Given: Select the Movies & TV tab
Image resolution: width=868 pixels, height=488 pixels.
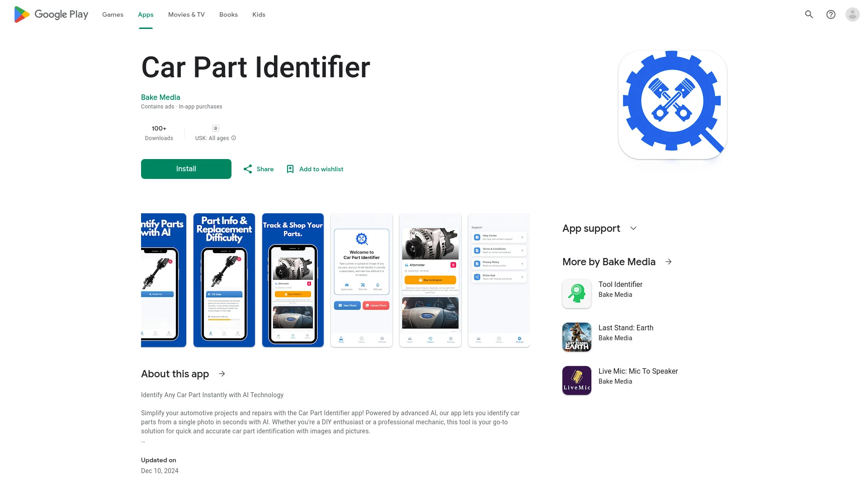Looking at the screenshot, I should click(x=186, y=14).
